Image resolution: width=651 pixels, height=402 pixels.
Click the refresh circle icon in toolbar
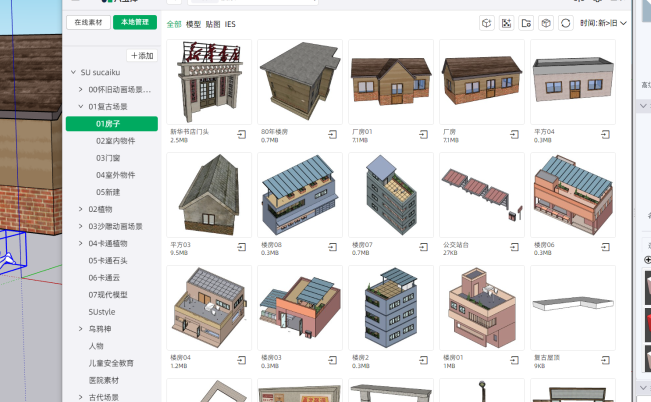565,23
